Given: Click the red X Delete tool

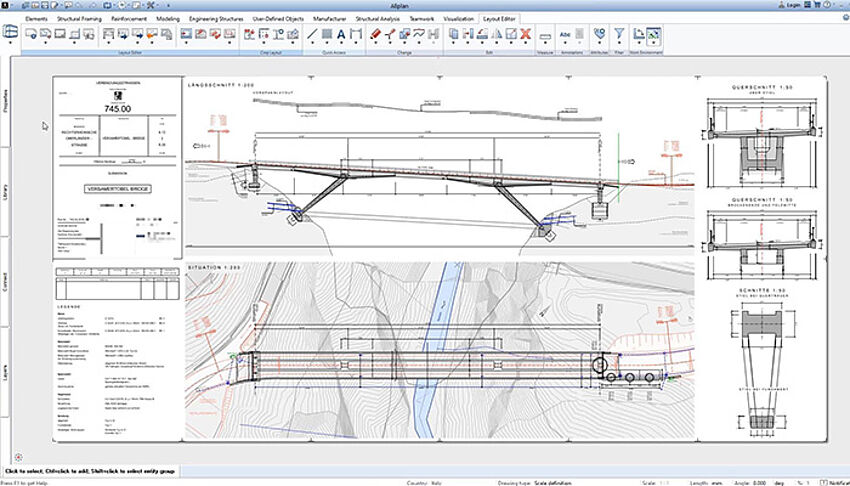Looking at the screenshot, I should (x=525, y=34).
